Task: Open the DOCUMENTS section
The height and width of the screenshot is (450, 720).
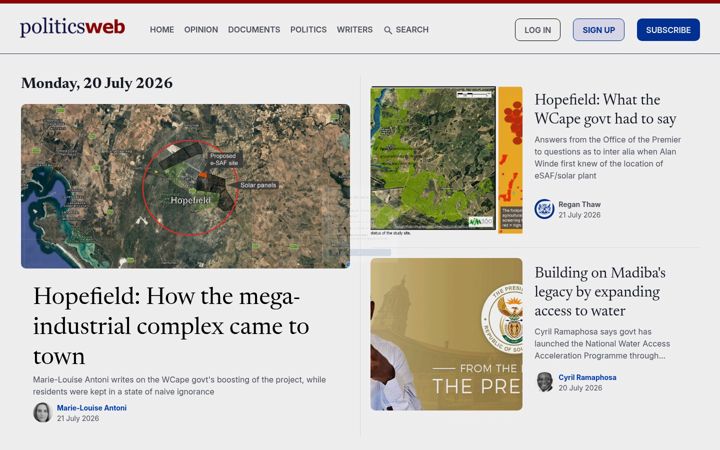Action: [x=254, y=29]
